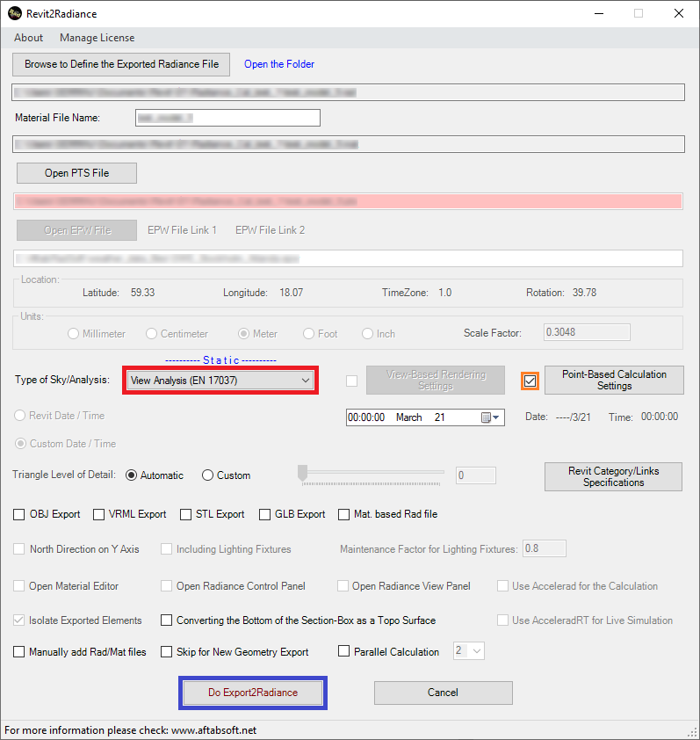Image resolution: width=700 pixels, height=740 pixels.
Task: Click the Longitude value 18.07
Action: pos(291,293)
